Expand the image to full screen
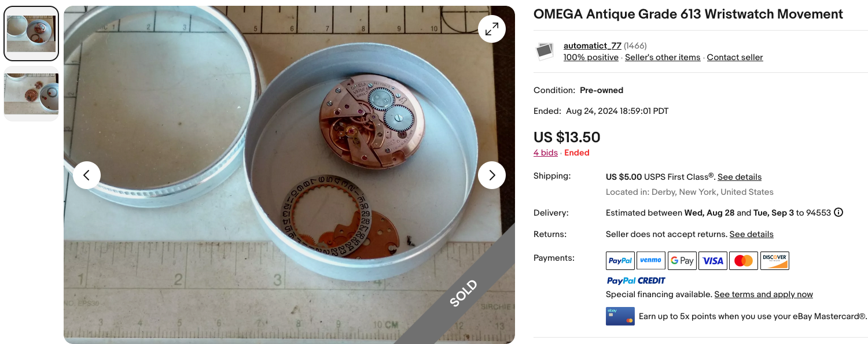This screenshot has width=868, height=344. pyautogui.click(x=492, y=29)
